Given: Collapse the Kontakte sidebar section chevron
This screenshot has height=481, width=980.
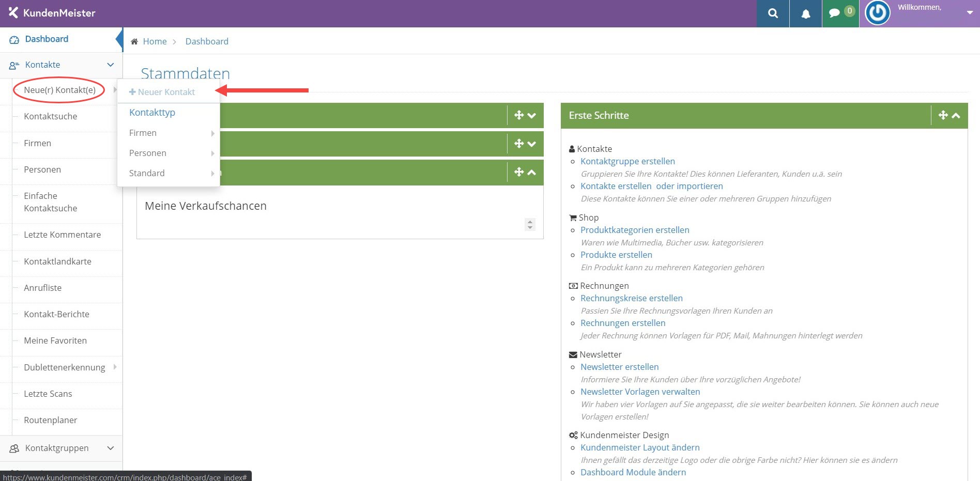Looking at the screenshot, I should 110,65.
